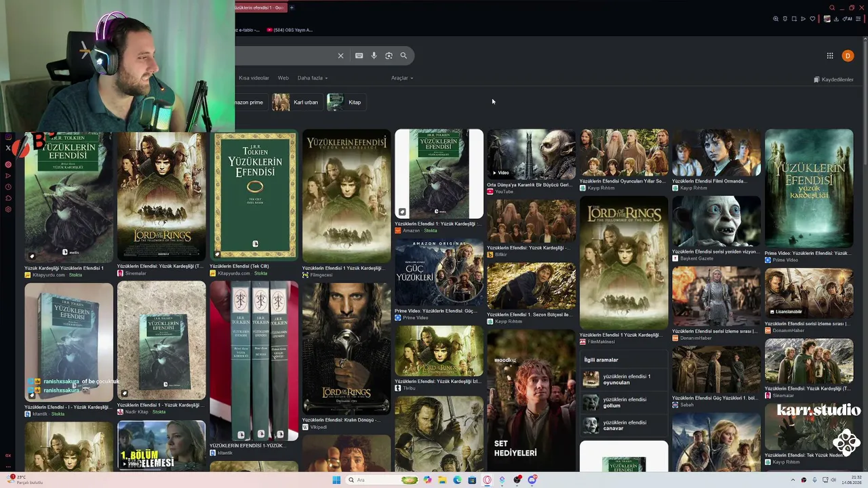Viewport: 868px width, 488px height.
Task: Open related search 'yüzüklerin efendisi canavar'
Action: point(625,426)
